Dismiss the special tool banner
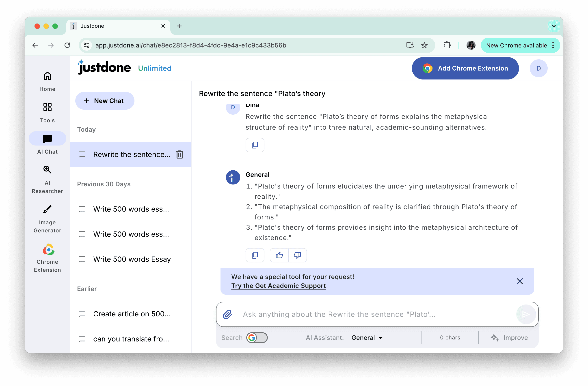 tap(520, 281)
